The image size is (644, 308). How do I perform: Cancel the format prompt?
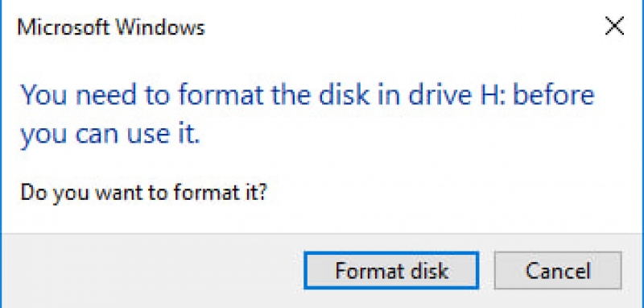[x=558, y=271]
